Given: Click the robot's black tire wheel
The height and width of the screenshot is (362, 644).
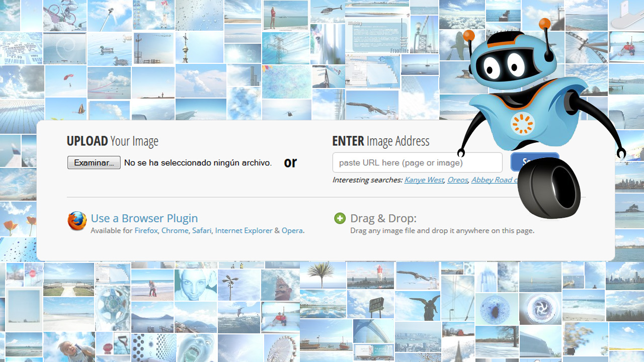Looking at the screenshot, I should [x=549, y=188].
